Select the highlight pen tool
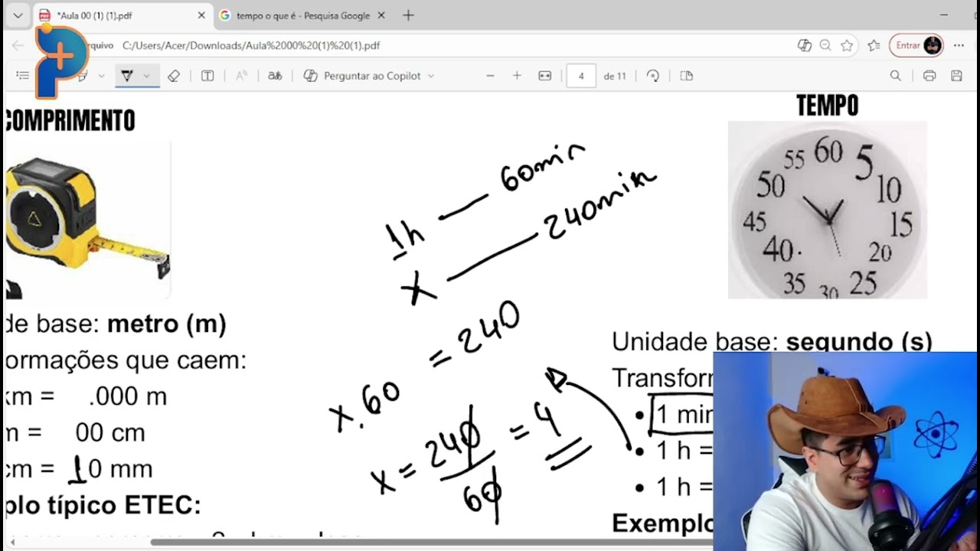The width and height of the screenshot is (980, 551). pyautogui.click(x=81, y=76)
